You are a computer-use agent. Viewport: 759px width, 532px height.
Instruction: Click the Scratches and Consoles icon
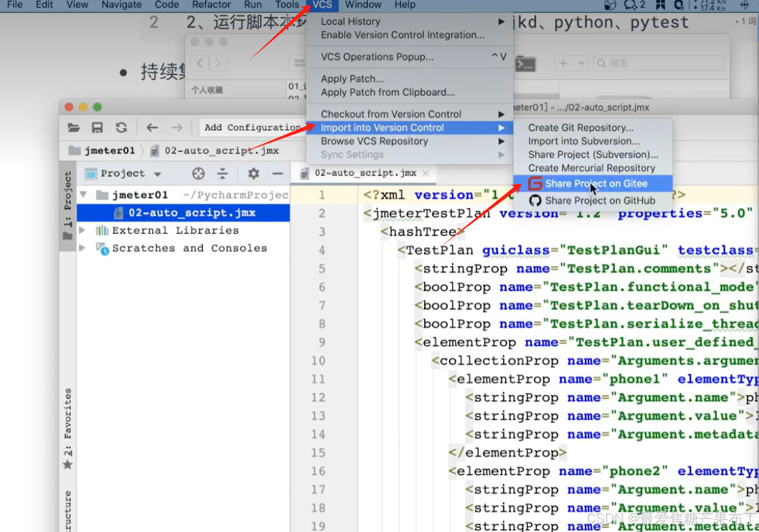(102, 248)
